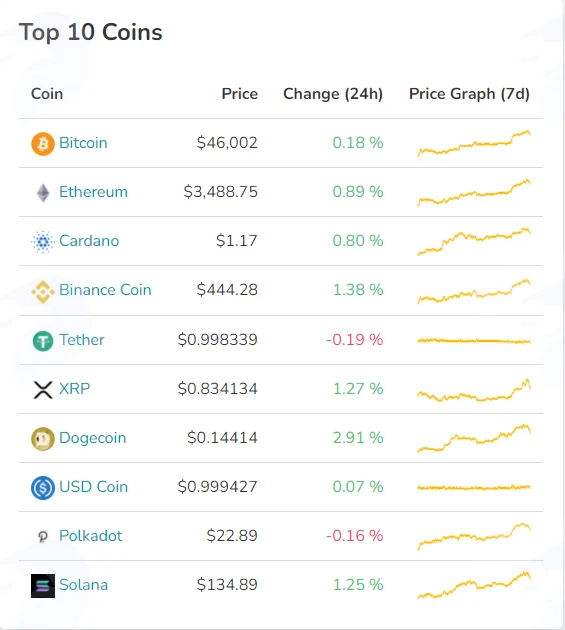Viewport: 565px width, 630px height.
Task: View Bitcoin's 7d price graph thumbnail
Action: tap(474, 143)
